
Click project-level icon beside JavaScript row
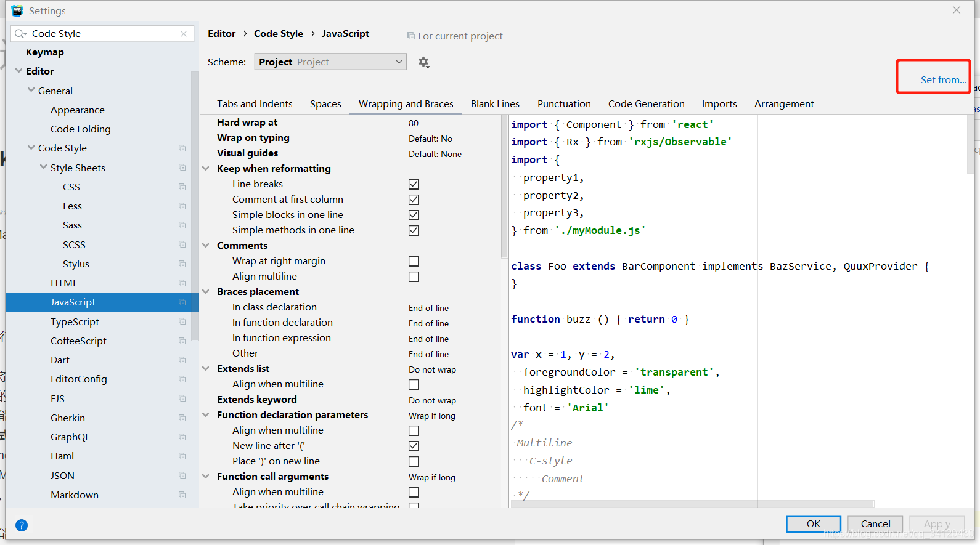[x=182, y=302]
